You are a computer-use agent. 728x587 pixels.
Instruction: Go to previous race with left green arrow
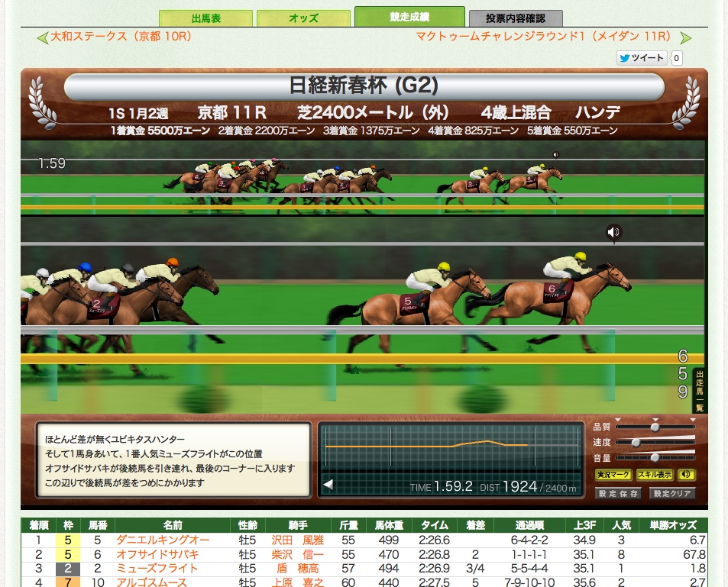click(x=43, y=37)
